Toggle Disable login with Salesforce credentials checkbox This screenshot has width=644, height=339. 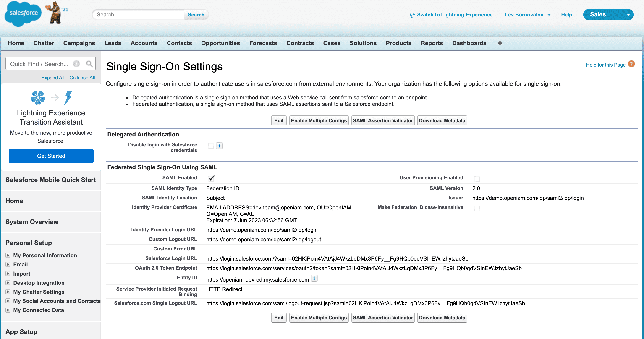point(211,146)
